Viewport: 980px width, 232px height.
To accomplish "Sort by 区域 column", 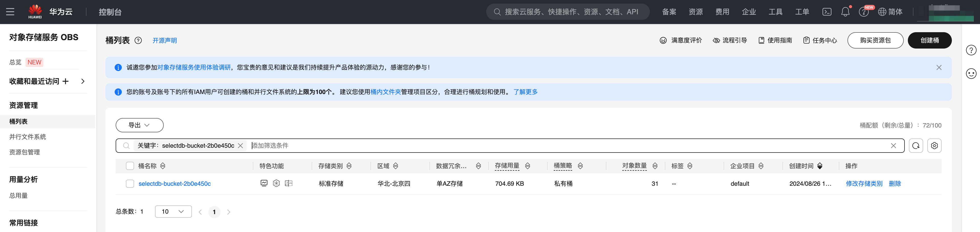I will (x=396, y=166).
